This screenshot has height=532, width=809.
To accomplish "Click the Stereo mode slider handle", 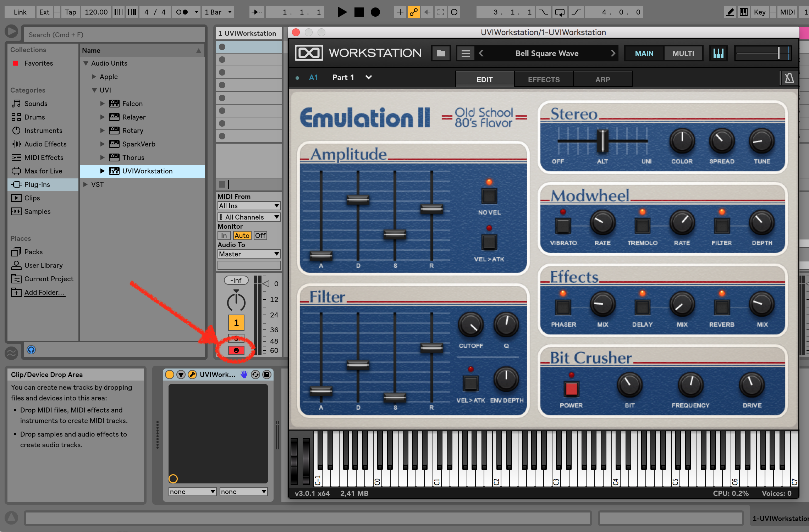I will pos(602,141).
